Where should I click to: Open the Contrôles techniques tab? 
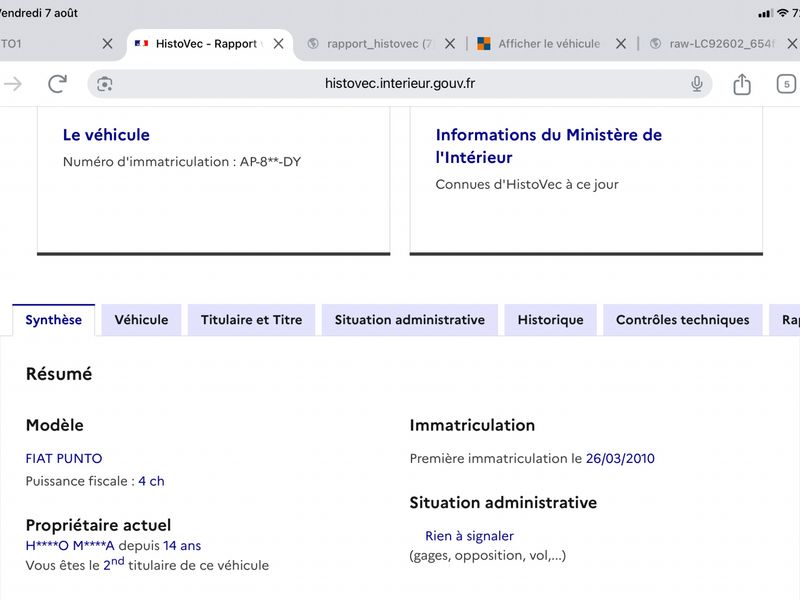coord(683,320)
